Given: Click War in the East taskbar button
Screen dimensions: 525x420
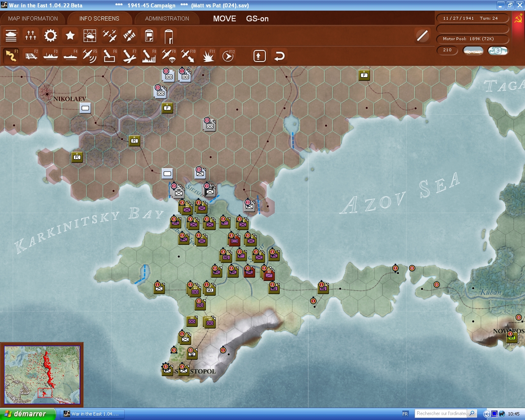Looking at the screenshot, I should pos(91,414).
